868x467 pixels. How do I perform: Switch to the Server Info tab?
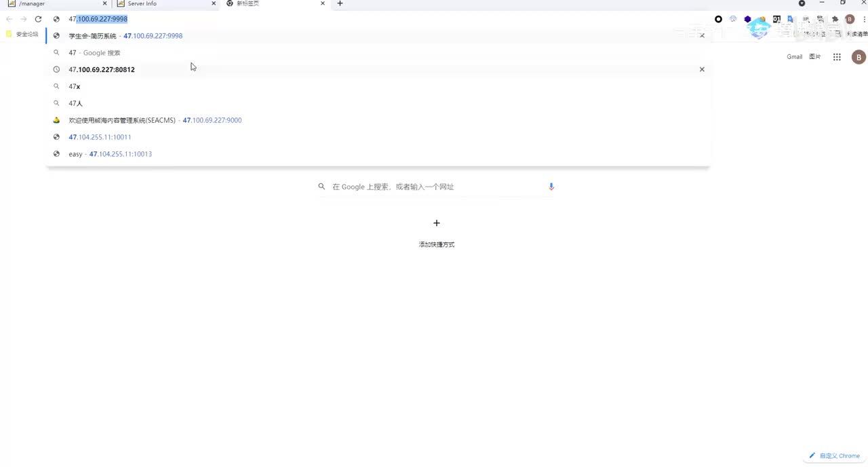[166, 4]
